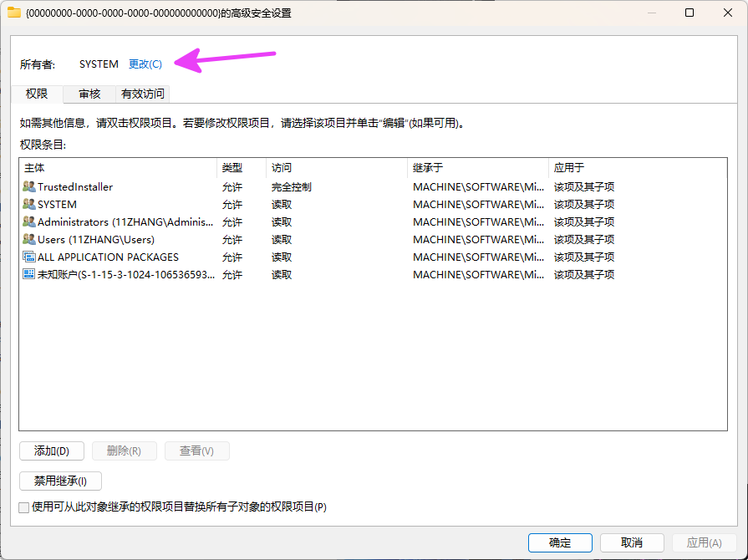Click 读取 in the Users row

pyautogui.click(x=282, y=239)
